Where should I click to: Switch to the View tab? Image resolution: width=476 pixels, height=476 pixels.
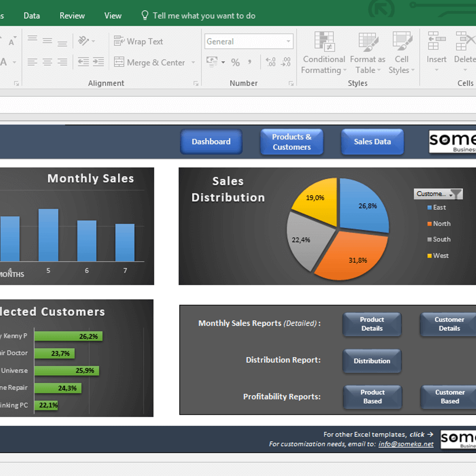click(x=113, y=16)
